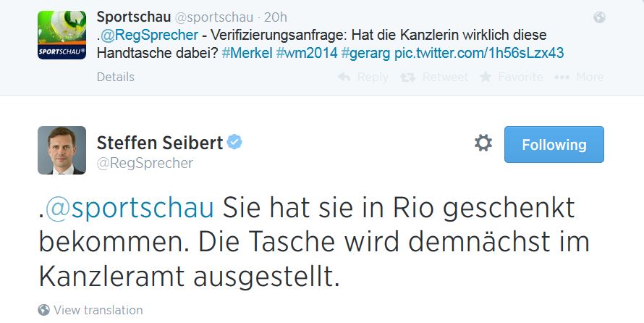Open the pic.twitter.com image link
The image size is (644, 323).
click(x=479, y=53)
